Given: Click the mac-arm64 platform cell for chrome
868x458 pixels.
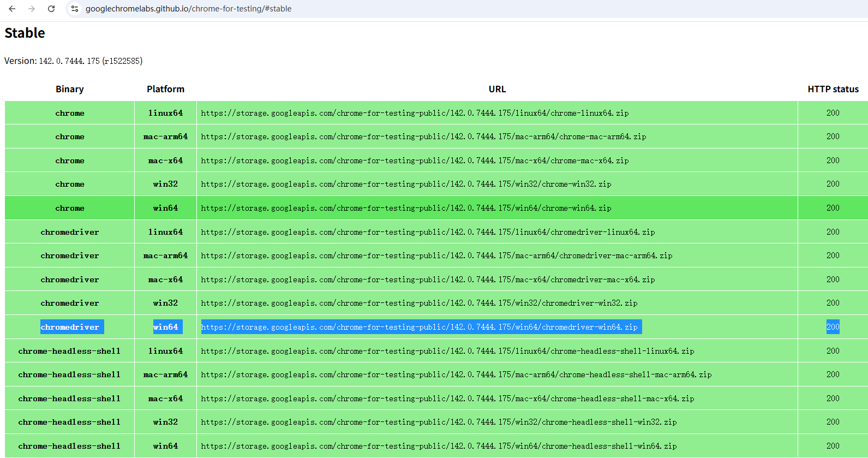Looking at the screenshot, I should [165, 136].
